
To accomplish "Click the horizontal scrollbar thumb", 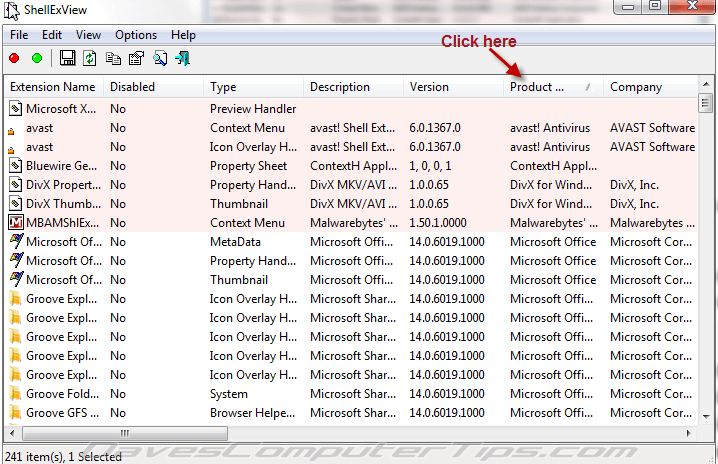I will [125, 433].
